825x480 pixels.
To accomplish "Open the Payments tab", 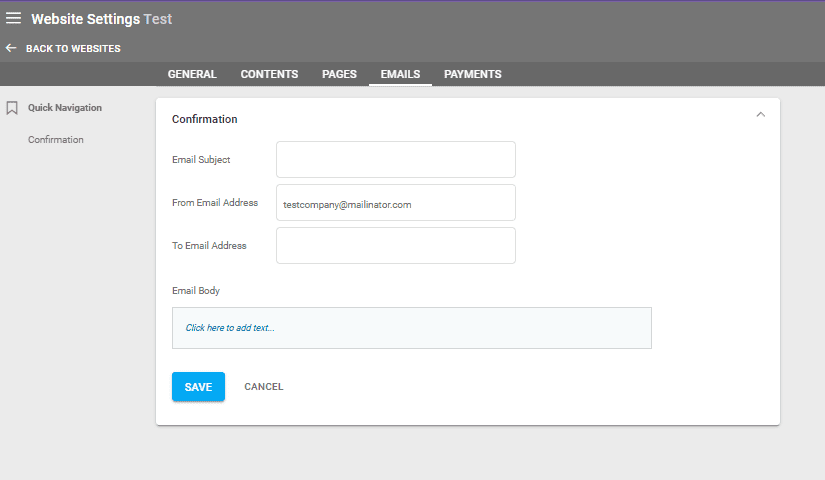I will pos(472,74).
